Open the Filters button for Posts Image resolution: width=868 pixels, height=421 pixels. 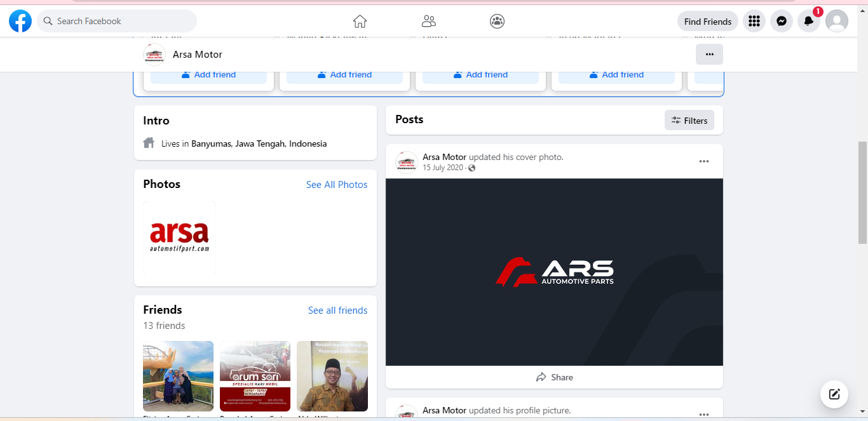click(689, 120)
